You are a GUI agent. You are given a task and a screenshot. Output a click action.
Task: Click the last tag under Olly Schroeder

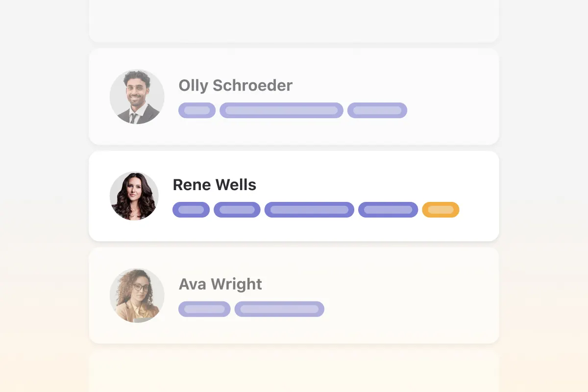377,110
